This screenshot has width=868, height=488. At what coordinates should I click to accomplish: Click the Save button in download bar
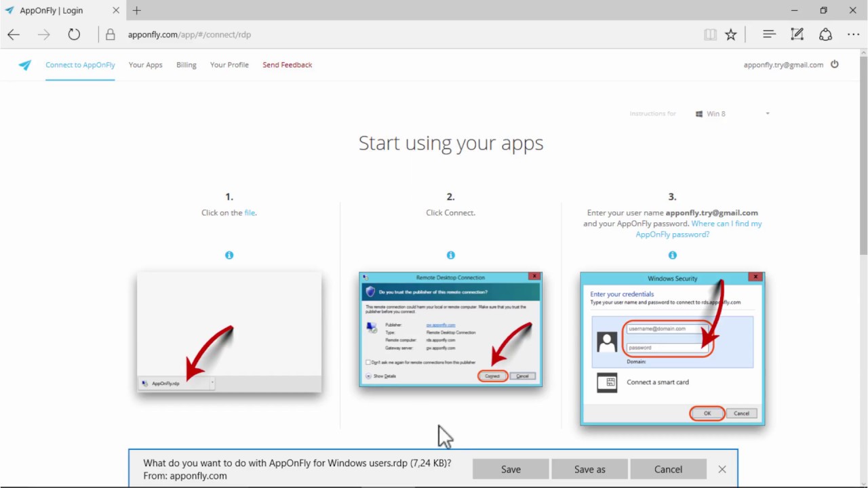[511, 469]
